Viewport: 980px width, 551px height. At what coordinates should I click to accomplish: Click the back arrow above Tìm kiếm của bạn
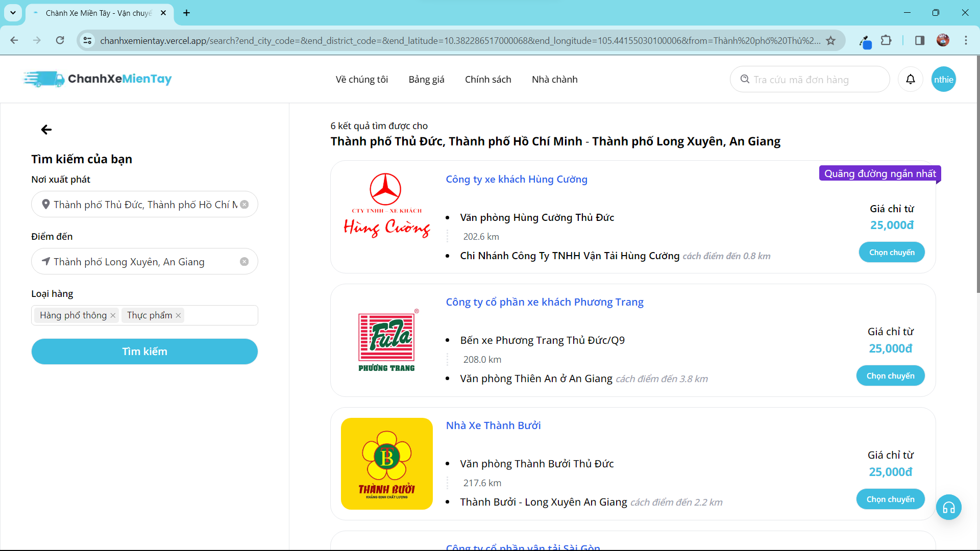point(46,130)
